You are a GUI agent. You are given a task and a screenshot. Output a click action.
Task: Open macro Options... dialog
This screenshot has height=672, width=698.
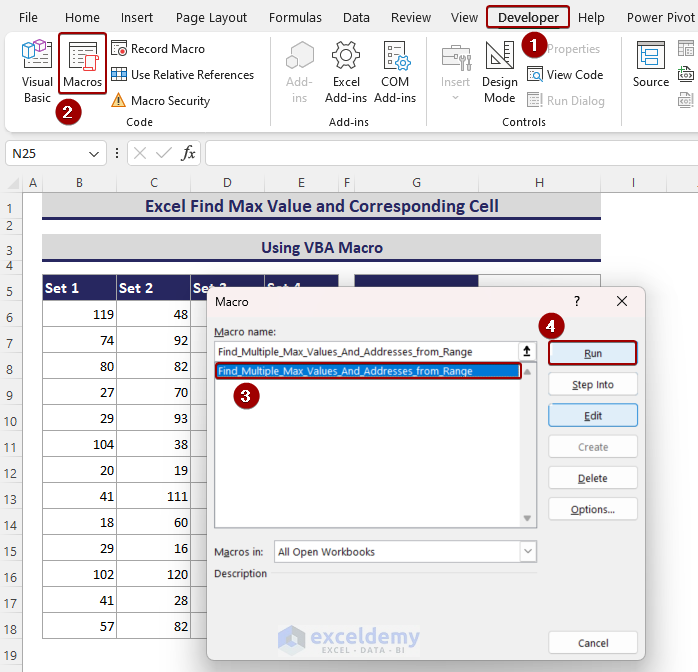592,509
